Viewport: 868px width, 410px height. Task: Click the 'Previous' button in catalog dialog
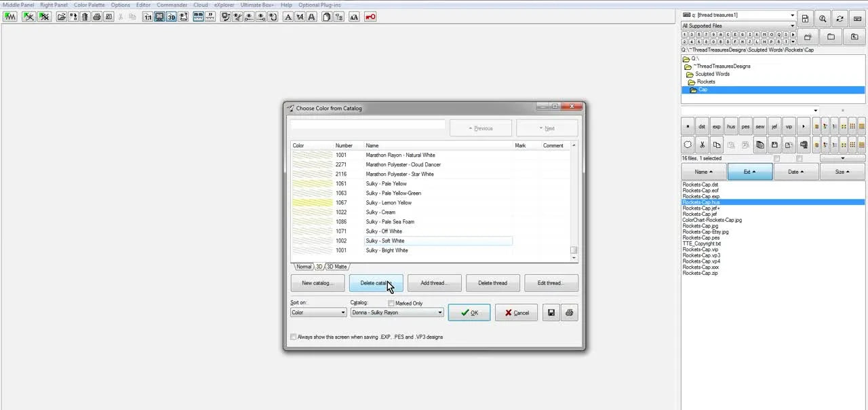(480, 128)
